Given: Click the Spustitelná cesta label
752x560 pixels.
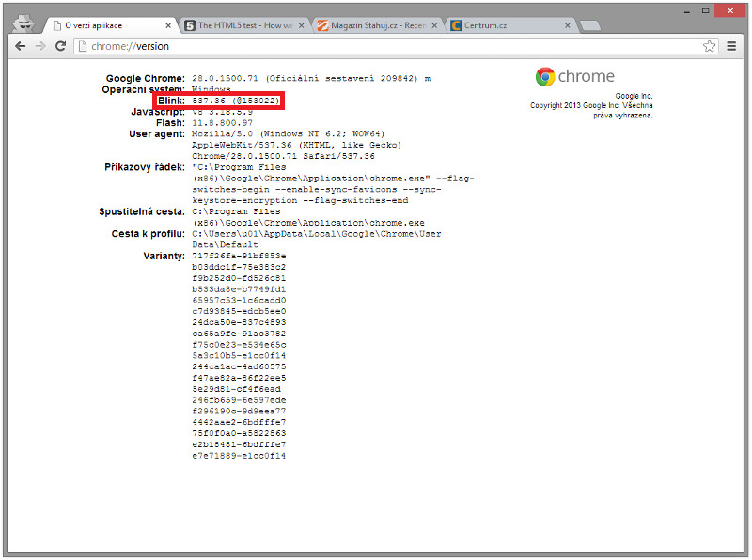Looking at the screenshot, I should click(x=142, y=211).
